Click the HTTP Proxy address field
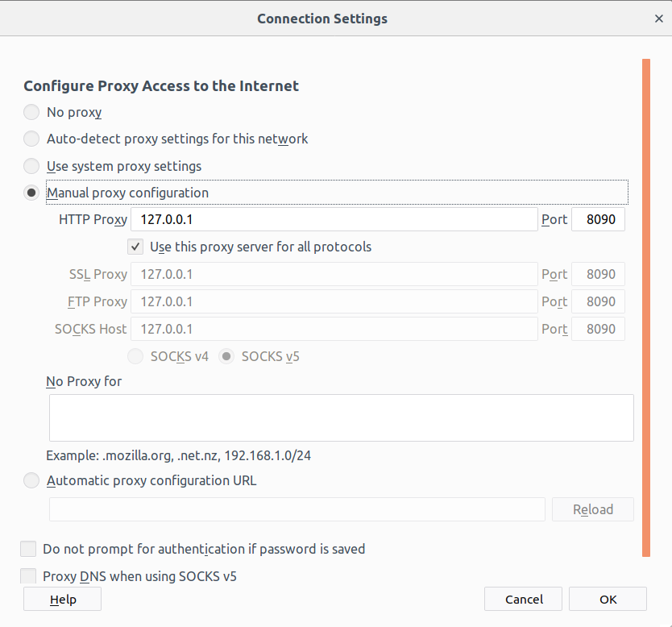The image size is (672, 627). pyautogui.click(x=334, y=219)
